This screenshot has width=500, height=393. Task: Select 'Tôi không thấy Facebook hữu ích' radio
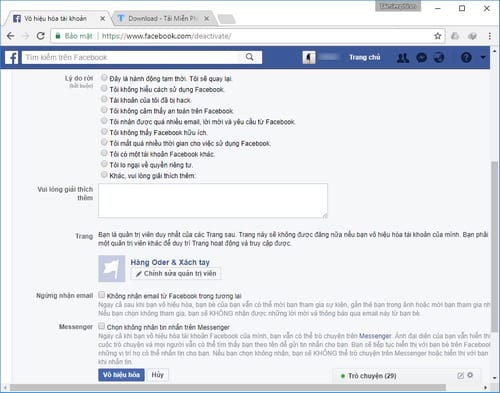pyautogui.click(x=104, y=132)
